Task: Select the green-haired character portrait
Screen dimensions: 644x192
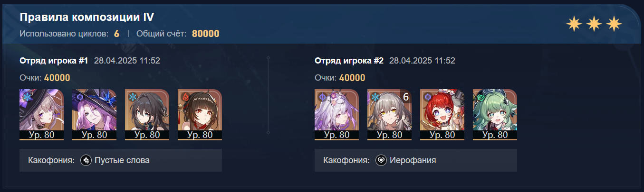Action: coord(495,114)
